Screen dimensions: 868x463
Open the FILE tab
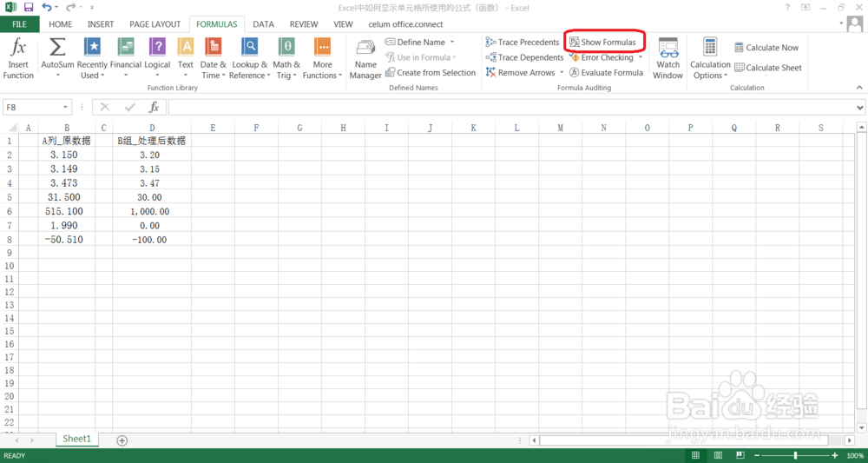(x=19, y=24)
